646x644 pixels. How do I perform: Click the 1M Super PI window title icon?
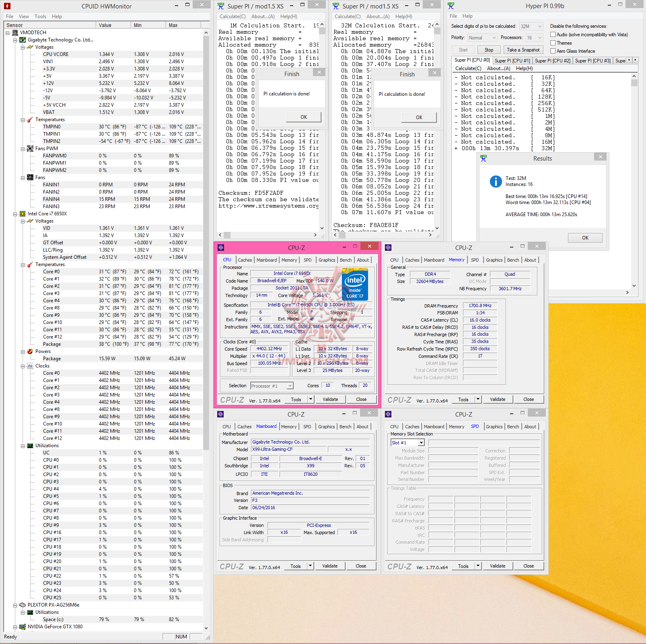221,6
